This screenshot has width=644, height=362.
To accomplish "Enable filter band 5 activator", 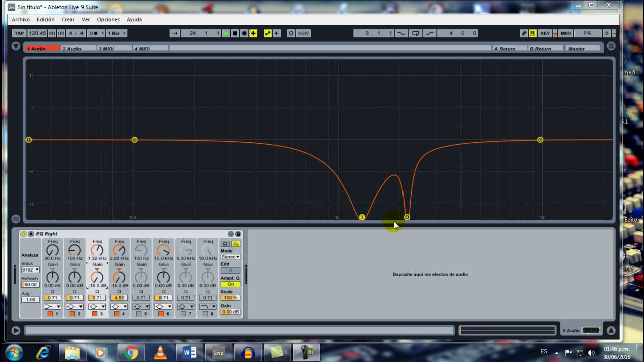I will click(138, 314).
